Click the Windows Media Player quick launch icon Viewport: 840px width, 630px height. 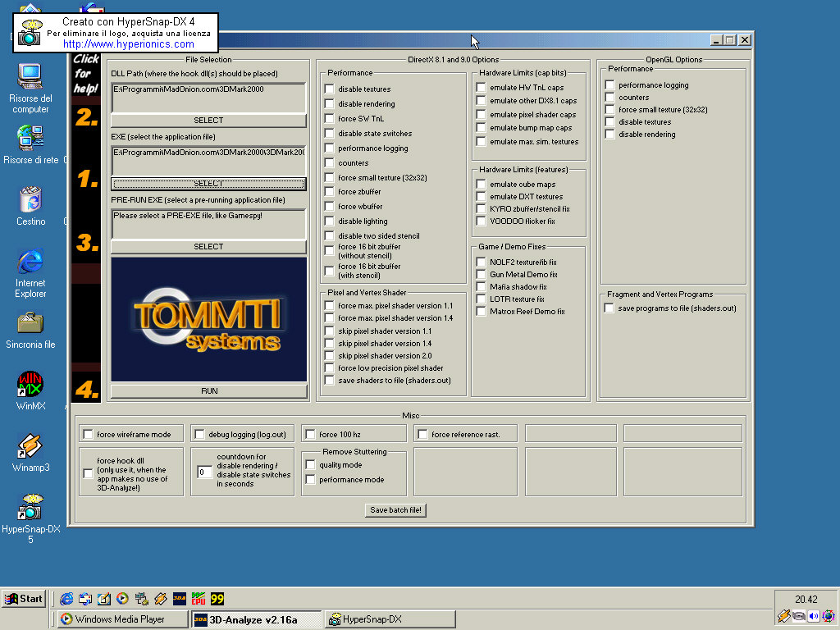tap(123, 598)
